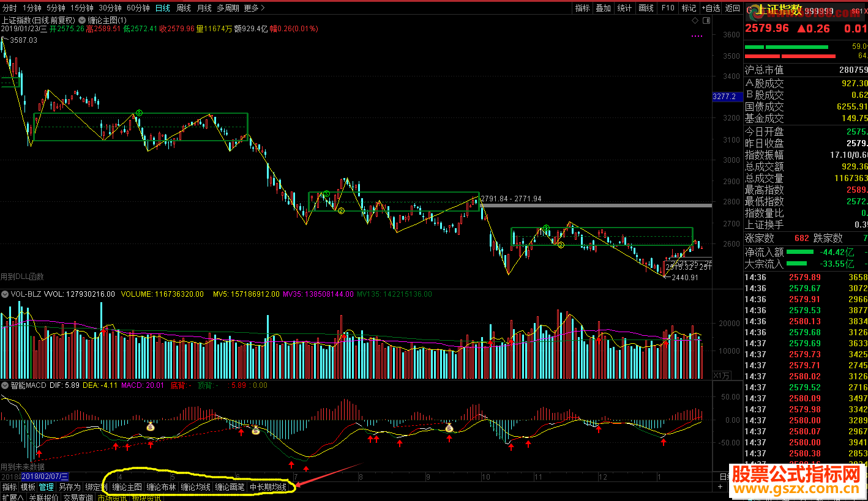Image resolution: width=868 pixels, height=501 pixels.
Task: Click the A股成交 row
Action: tap(806, 83)
